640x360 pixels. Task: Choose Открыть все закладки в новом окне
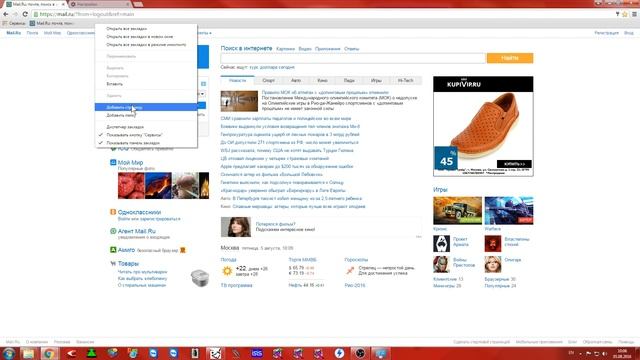click(x=146, y=37)
